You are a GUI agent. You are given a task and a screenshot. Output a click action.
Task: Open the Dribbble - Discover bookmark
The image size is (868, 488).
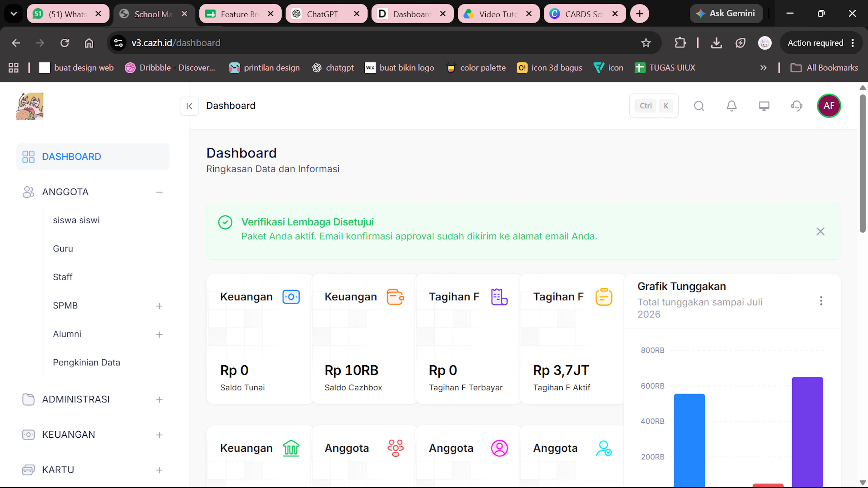(x=170, y=68)
